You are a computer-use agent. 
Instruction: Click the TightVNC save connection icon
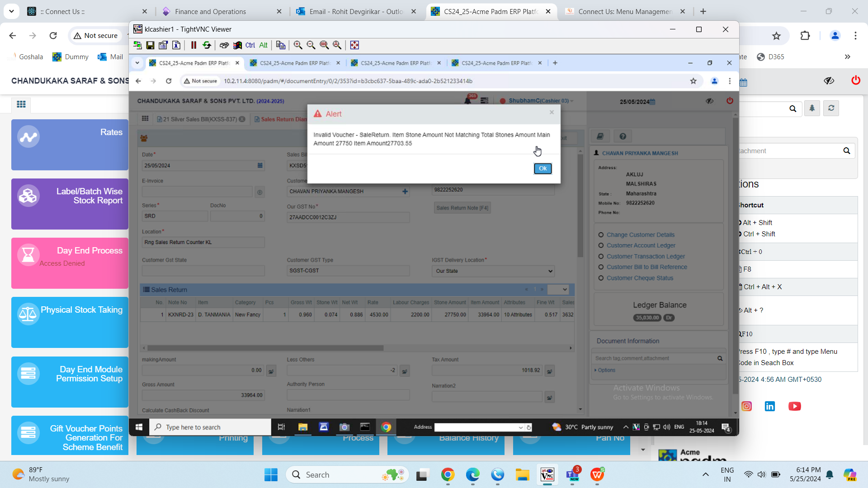coord(150,45)
